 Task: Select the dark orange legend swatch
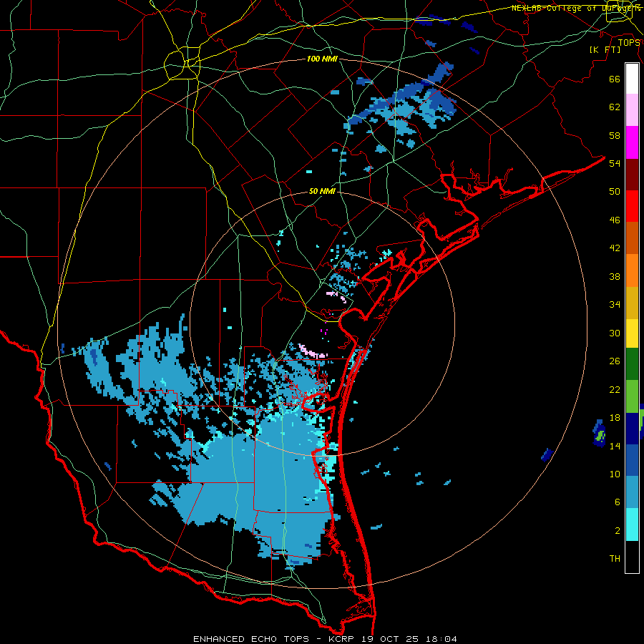pyautogui.click(x=632, y=238)
